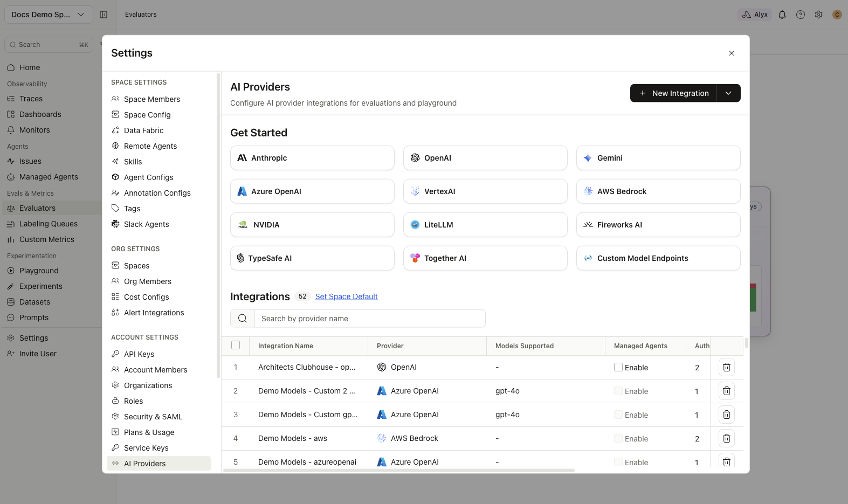Delete the Architects Clubhouse integration row
Screen dimensions: 848x504
click(726, 367)
